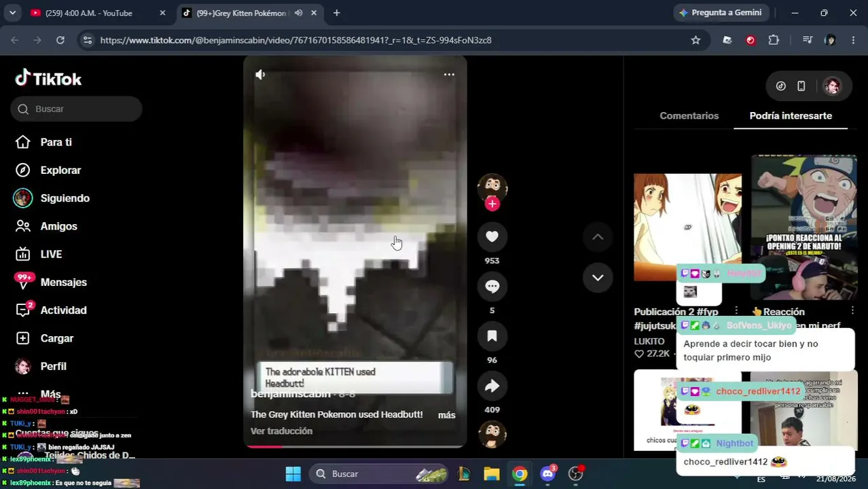The image size is (868, 489).
Task: Share the video with the arrow icon
Action: tap(492, 386)
